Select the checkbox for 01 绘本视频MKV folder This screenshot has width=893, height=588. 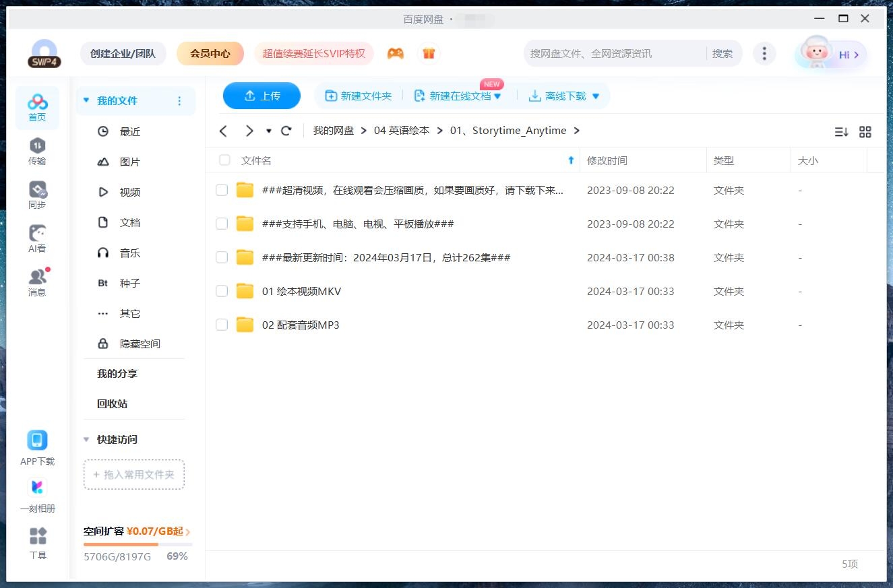222,291
